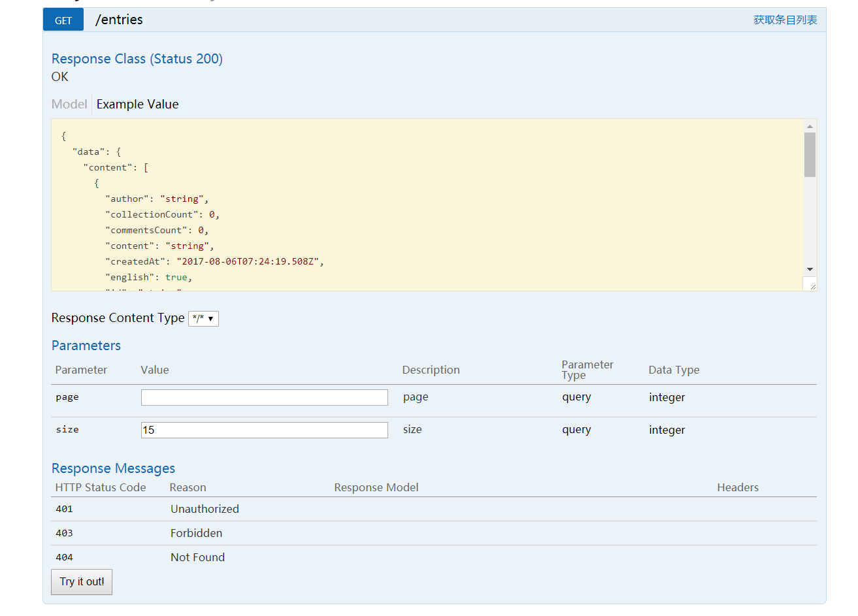This screenshot has height=616, width=858.
Task: Open the Response Content Type dropdown
Action: (x=203, y=319)
